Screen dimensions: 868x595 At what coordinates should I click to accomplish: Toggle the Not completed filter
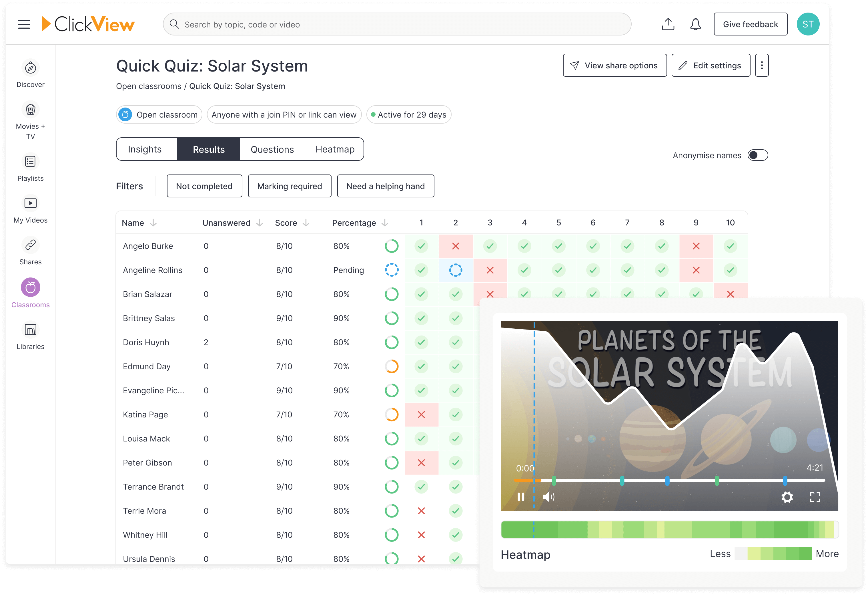click(204, 186)
